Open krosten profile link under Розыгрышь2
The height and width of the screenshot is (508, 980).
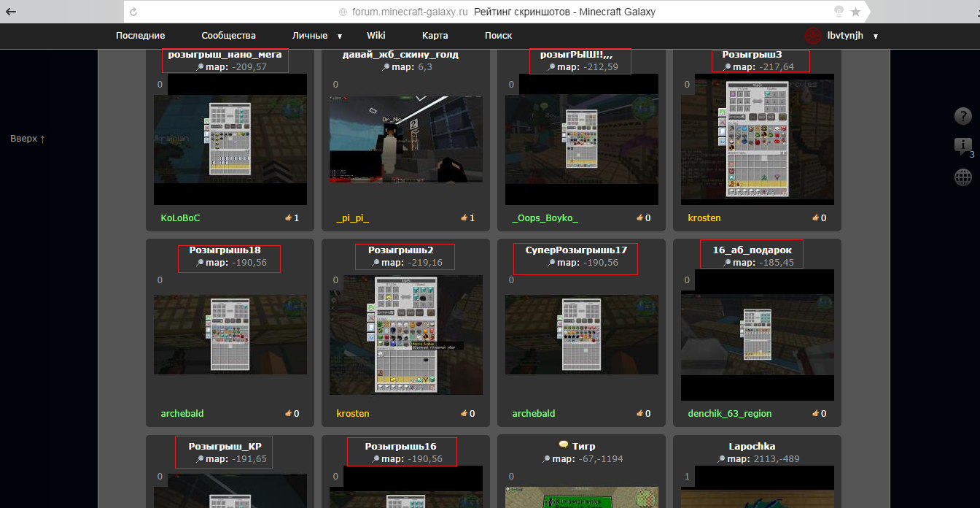(x=352, y=413)
